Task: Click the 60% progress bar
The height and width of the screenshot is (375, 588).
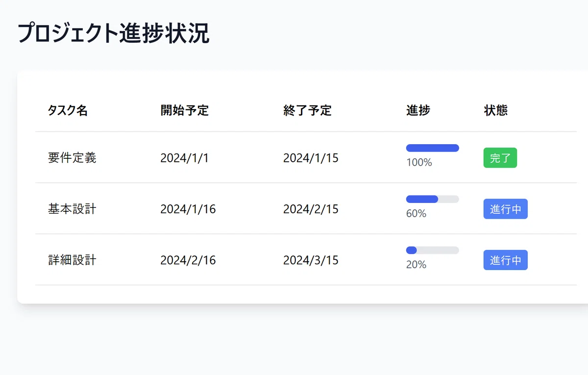Action: 433,199
